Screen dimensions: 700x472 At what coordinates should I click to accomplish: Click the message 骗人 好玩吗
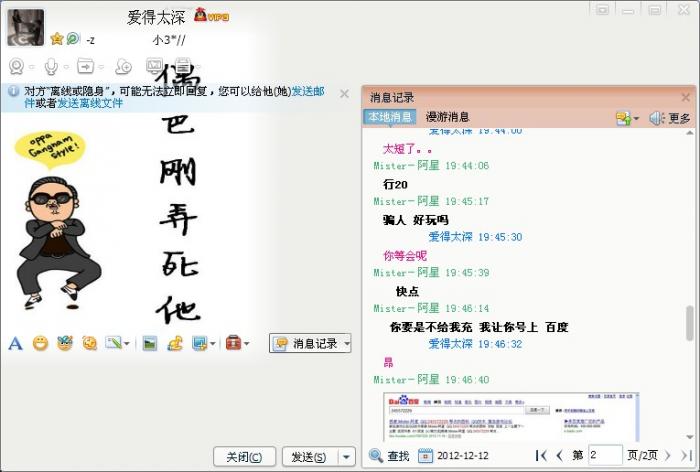pos(416,220)
